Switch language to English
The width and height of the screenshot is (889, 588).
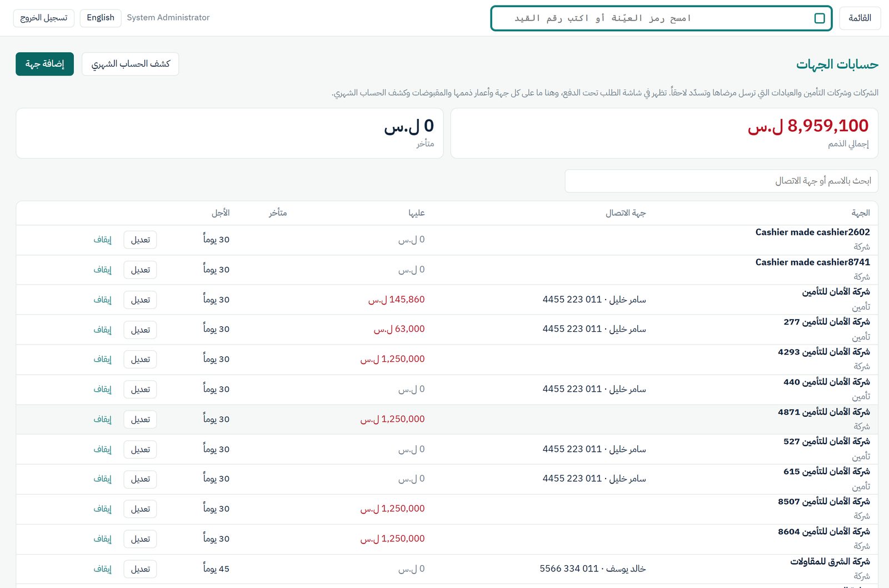pos(101,18)
